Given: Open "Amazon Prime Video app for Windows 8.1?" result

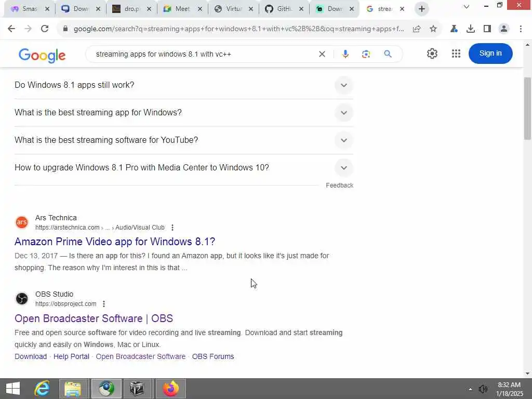Looking at the screenshot, I should [x=115, y=242].
